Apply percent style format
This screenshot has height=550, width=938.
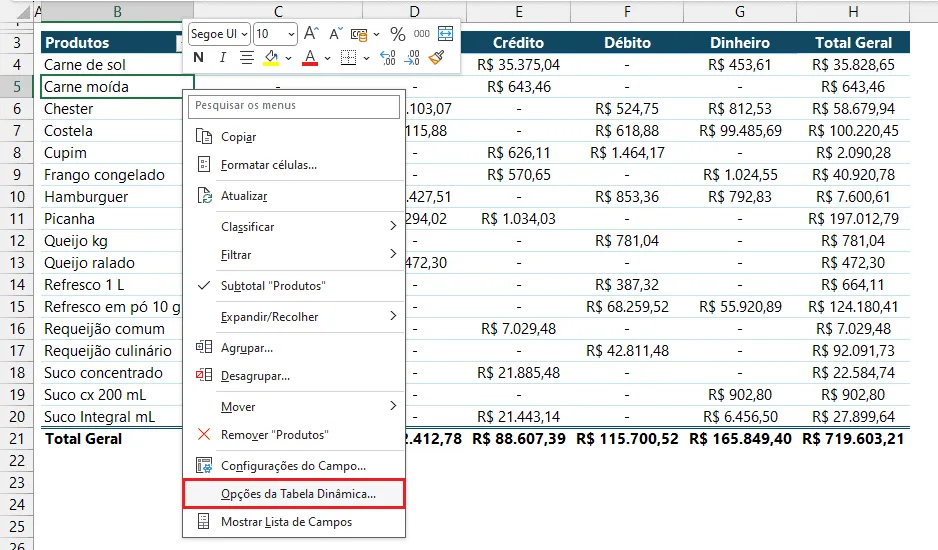click(x=397, y=34)
